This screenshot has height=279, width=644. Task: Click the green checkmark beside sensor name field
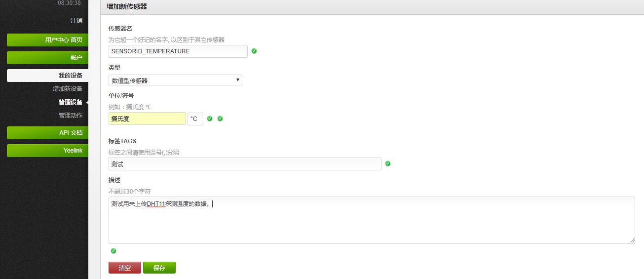point(254,51)
